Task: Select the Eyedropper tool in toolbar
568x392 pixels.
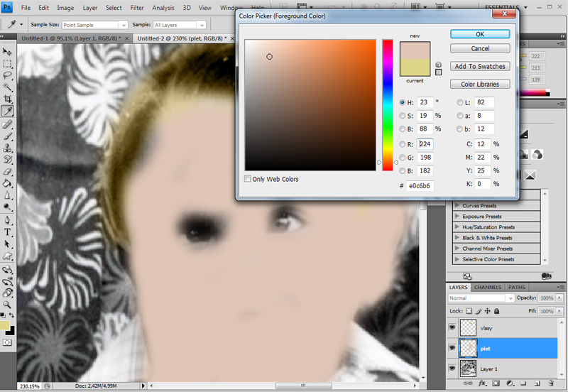Action: pos(8,111)
